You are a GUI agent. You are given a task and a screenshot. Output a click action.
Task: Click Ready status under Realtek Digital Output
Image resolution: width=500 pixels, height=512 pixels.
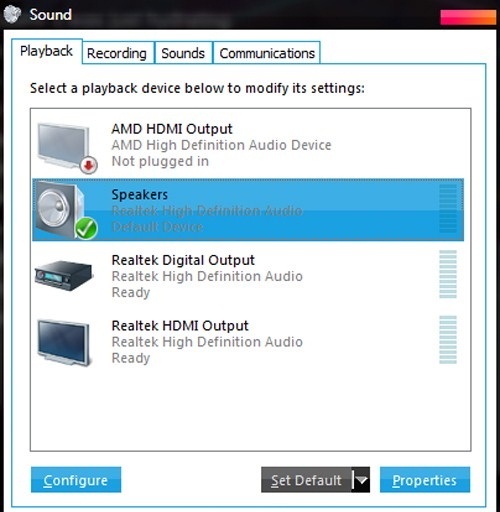(x=131, y=293)
